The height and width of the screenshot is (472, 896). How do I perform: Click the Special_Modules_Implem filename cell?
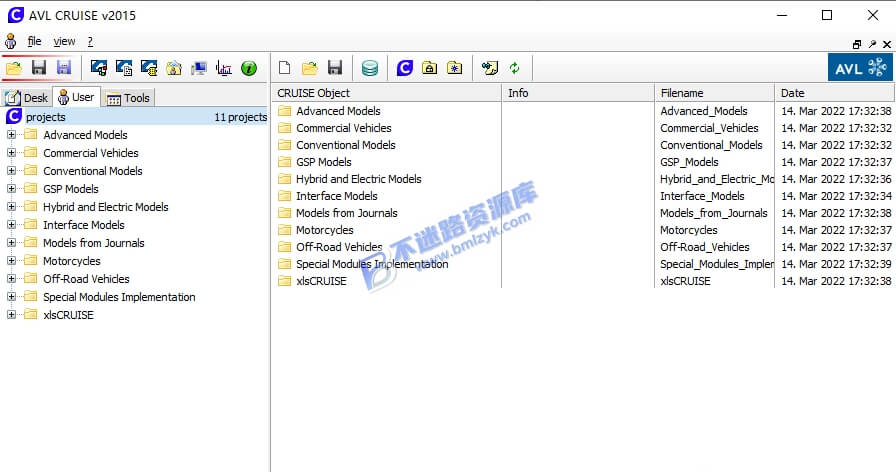(717, 264)
